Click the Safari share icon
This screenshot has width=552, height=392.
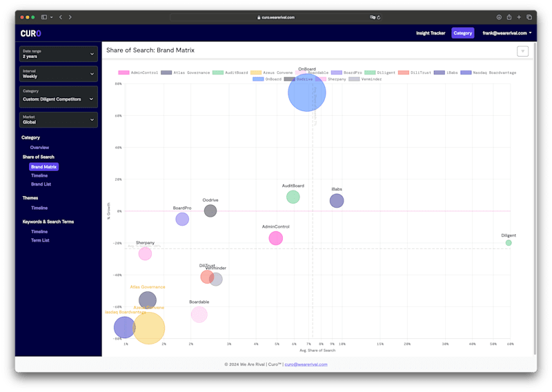509,17
